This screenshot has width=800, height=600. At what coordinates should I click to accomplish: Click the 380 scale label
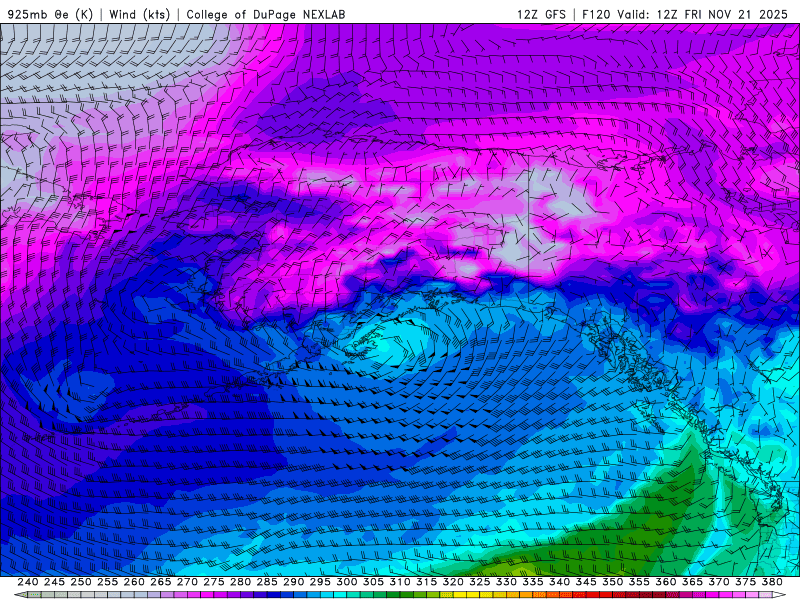coord(772,582)
